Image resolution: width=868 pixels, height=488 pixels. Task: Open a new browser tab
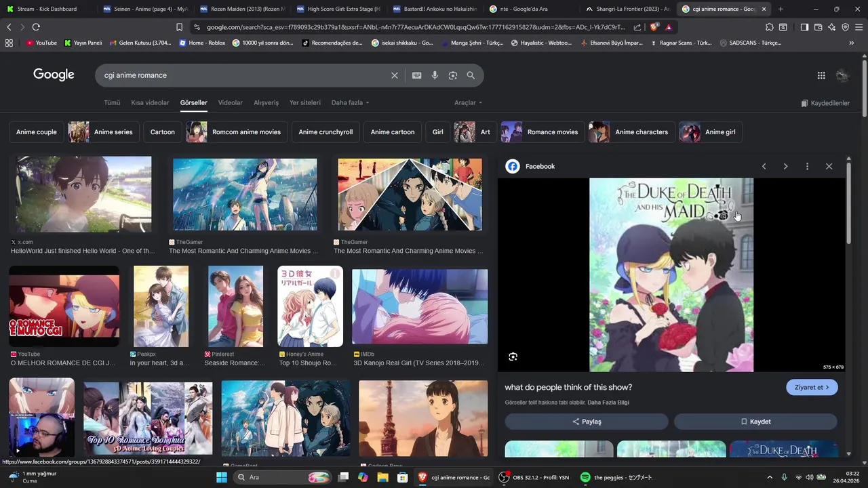[x=781, y=9]
